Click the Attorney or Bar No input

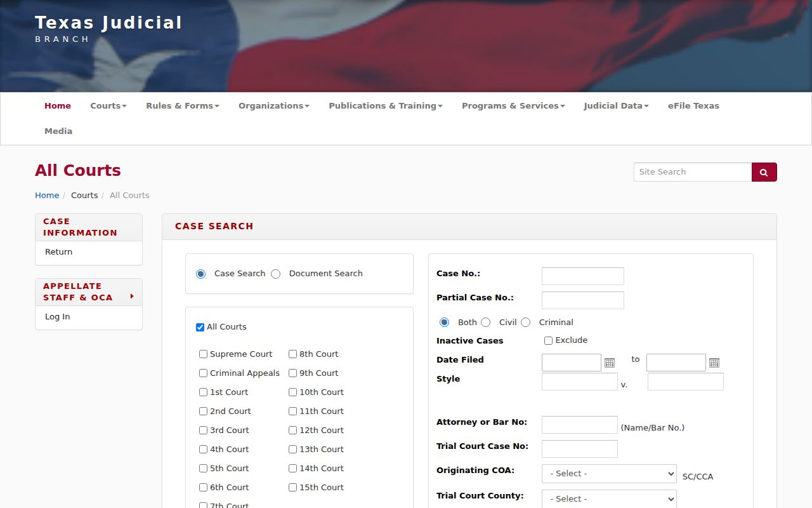click(580, 425)
